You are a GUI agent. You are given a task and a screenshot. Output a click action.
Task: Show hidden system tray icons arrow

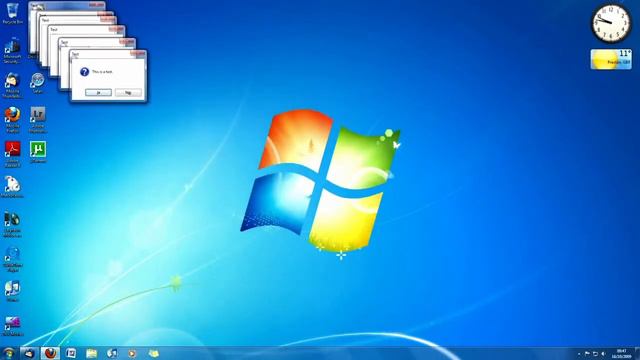coord(579,354)
